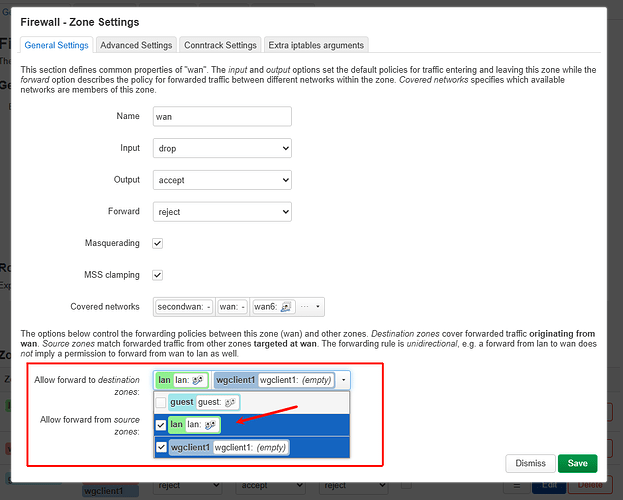The width and height of the screenshot is (623, 500).
Task: Uncheck the wgclient1 zone option
Action: (x=161, y=447)
